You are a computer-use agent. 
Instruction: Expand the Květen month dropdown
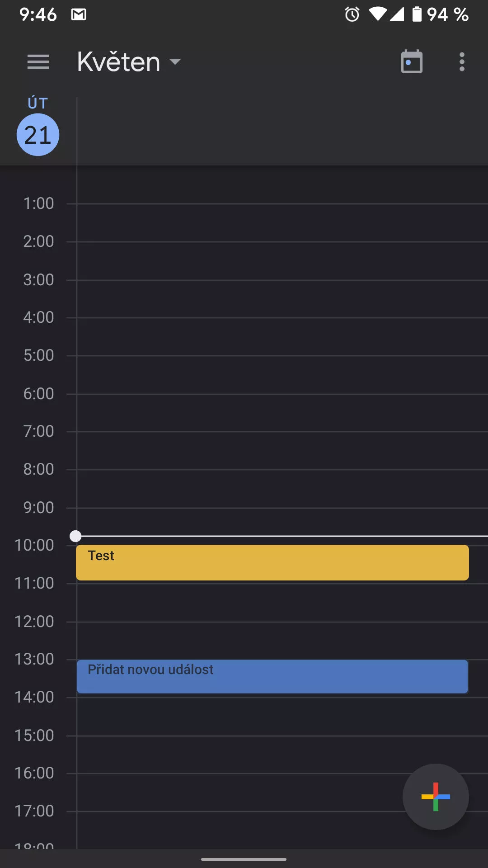pyautogui.click(x=129, y=61)
